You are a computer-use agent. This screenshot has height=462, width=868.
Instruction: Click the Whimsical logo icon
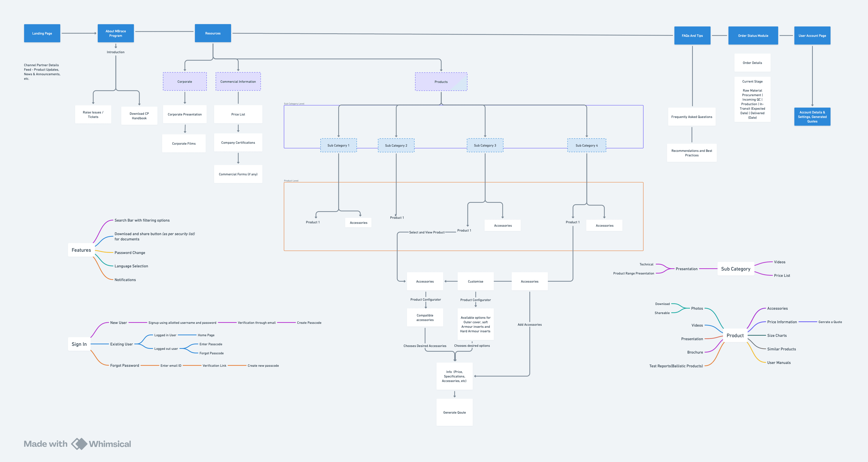pyautogui.click(x=79, y=444)
